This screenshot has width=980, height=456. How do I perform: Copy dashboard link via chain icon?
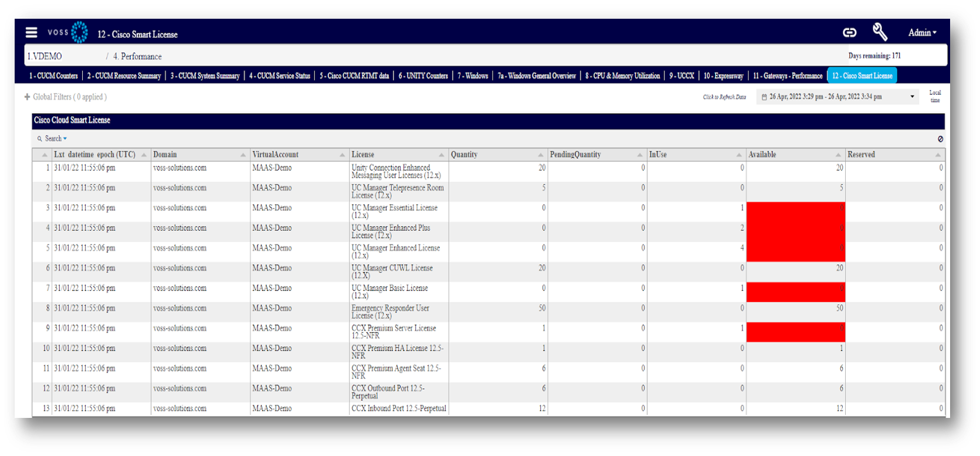(x=849, y=33)
